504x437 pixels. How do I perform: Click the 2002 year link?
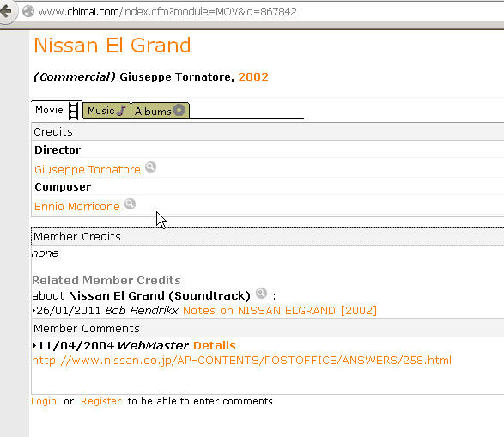click(x=253, y=76)
